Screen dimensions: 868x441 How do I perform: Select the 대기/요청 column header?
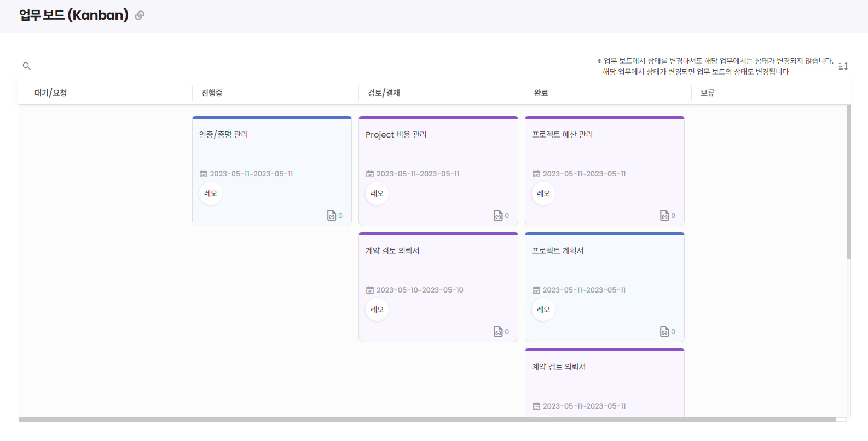point(51,93)
